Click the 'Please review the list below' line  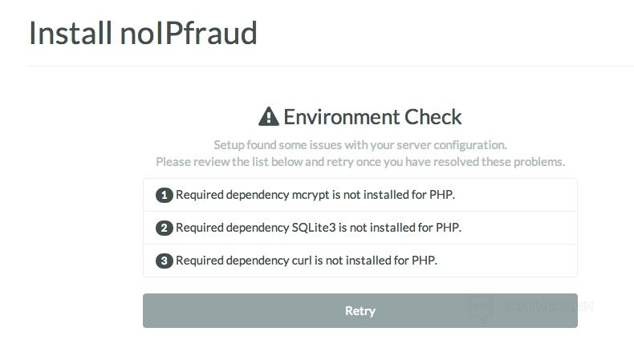coord(360,162)
